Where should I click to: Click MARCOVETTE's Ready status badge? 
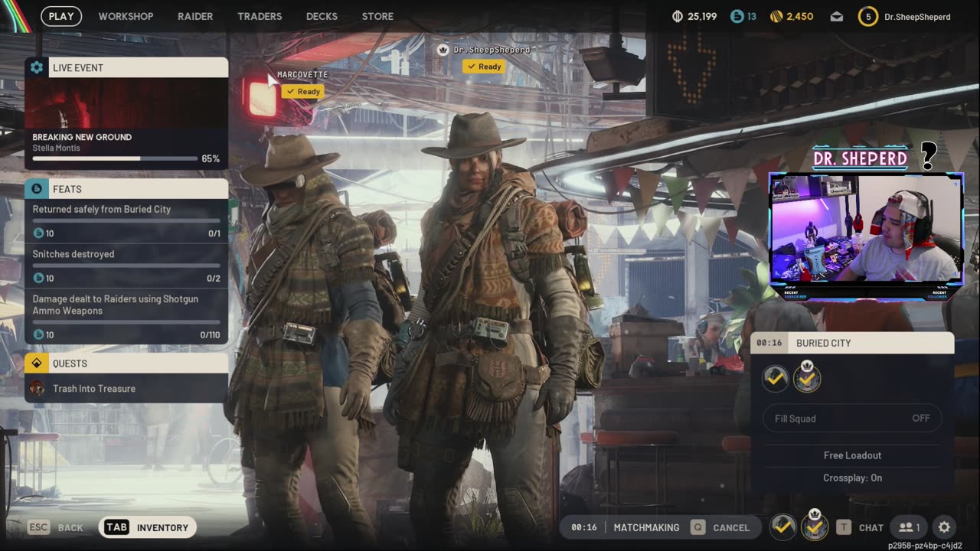(302, 91)
